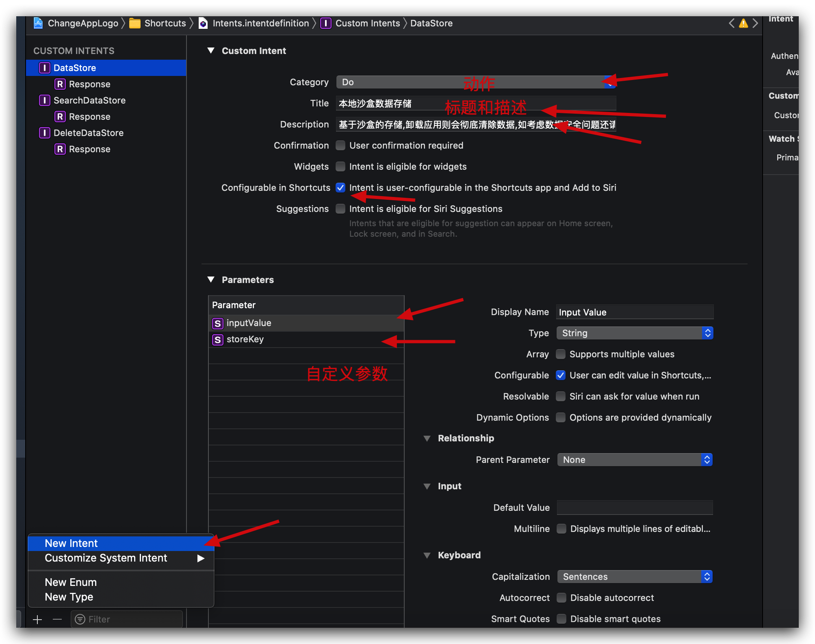The image size is (815, 644).
Task: Click the Default Value input field
Action: pos(635,508)
